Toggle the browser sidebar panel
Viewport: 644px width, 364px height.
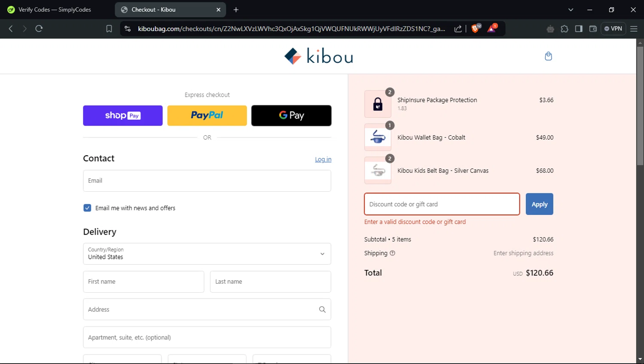(579, 29)
